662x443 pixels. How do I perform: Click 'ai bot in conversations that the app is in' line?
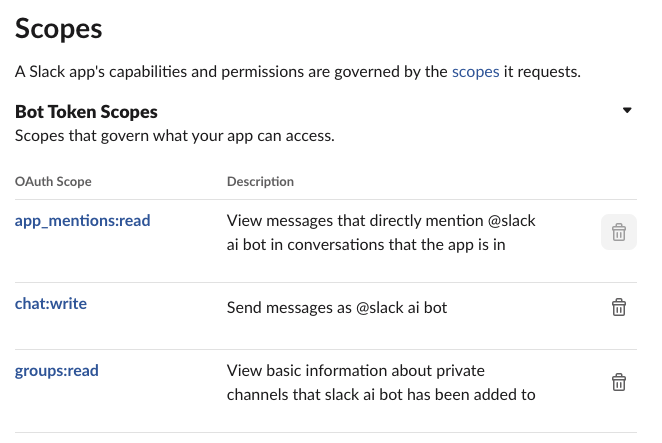click(366, 245)
